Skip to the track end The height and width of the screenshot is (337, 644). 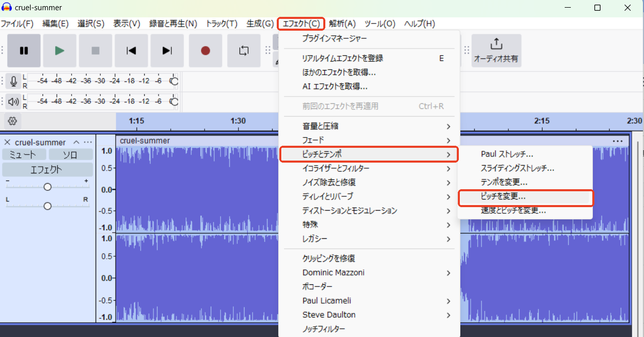(167, 50)
